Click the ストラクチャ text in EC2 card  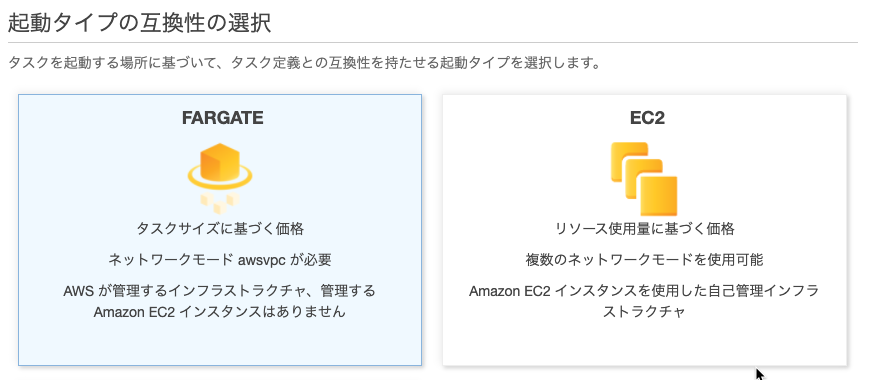pyautogui.click(x=644, y=312)
